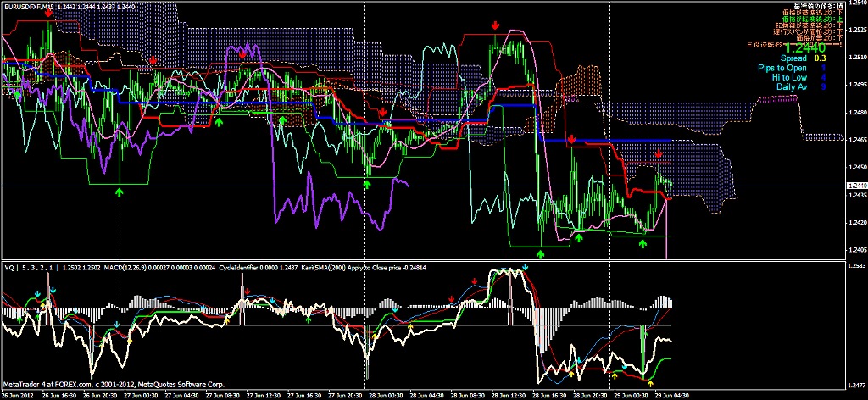The image size is (868, 400).
Task: Click the red arrow on the purple line's peak
Action: pyautogui.click(x=242, y=52)
